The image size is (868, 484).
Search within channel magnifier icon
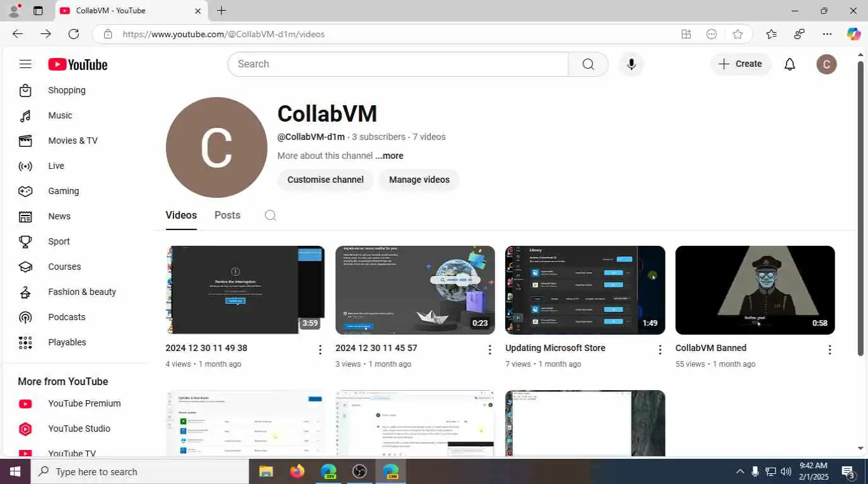tap(270, 216)
